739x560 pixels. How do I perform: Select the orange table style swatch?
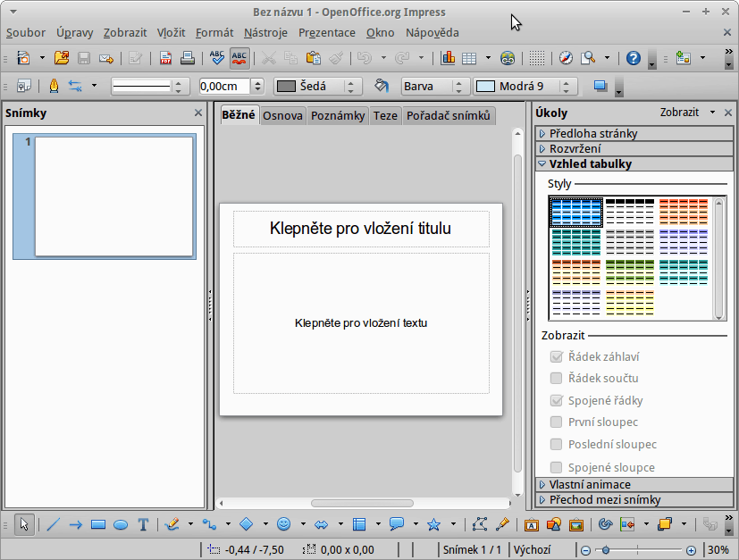[684, 212]
